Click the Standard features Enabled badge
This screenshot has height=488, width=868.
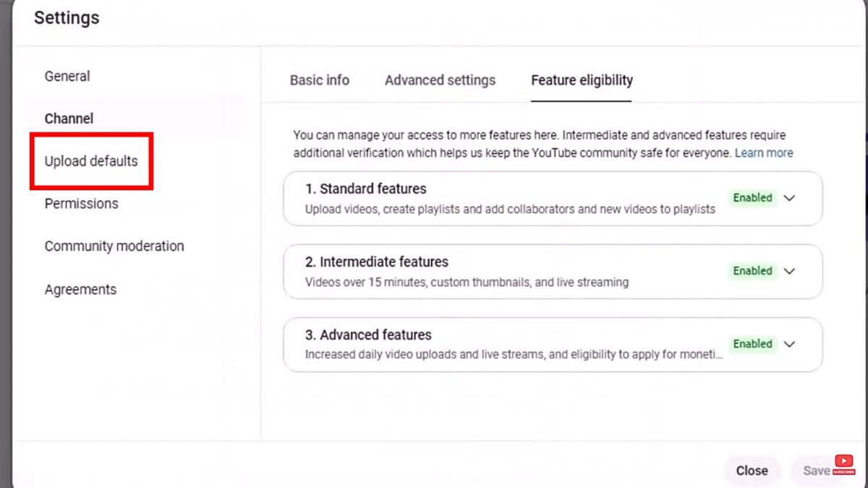click(752, 198)
